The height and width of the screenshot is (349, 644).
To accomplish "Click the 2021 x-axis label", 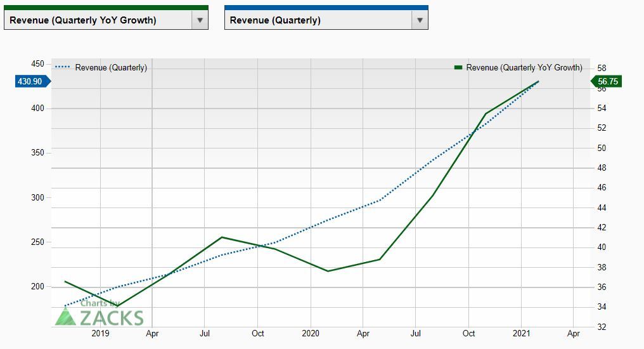I will [521, 333].
